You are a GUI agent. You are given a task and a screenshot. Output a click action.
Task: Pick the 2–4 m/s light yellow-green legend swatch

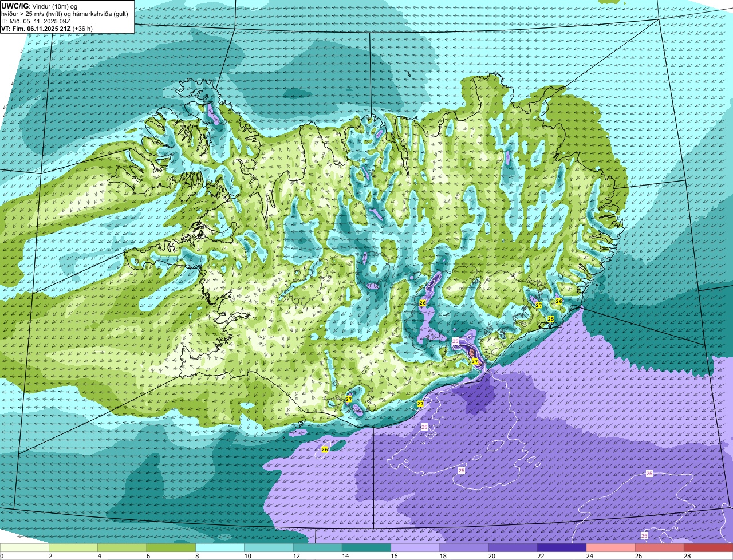point(73,547)
